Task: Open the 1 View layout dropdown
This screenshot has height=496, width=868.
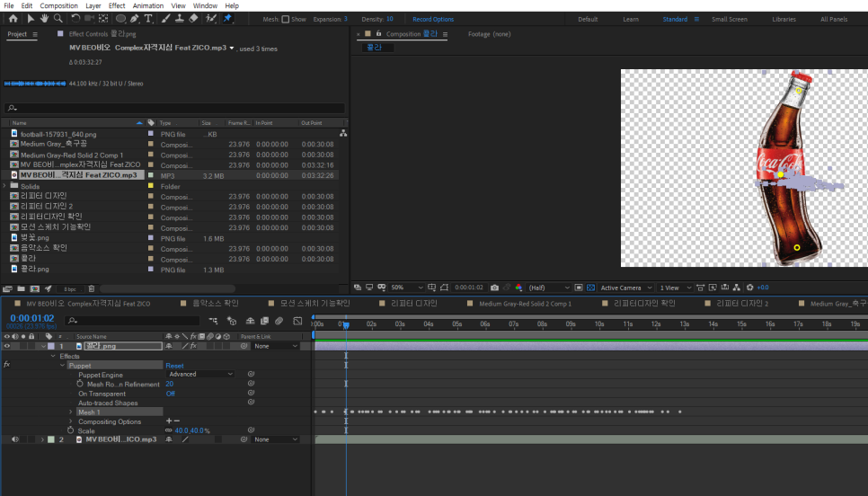Action: pos(675,288)
